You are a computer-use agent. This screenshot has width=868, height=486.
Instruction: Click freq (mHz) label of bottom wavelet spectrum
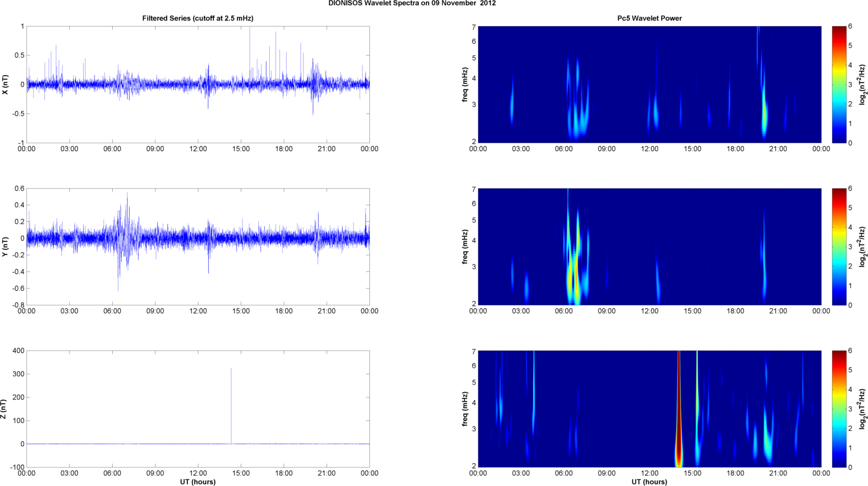click(465, 409)
